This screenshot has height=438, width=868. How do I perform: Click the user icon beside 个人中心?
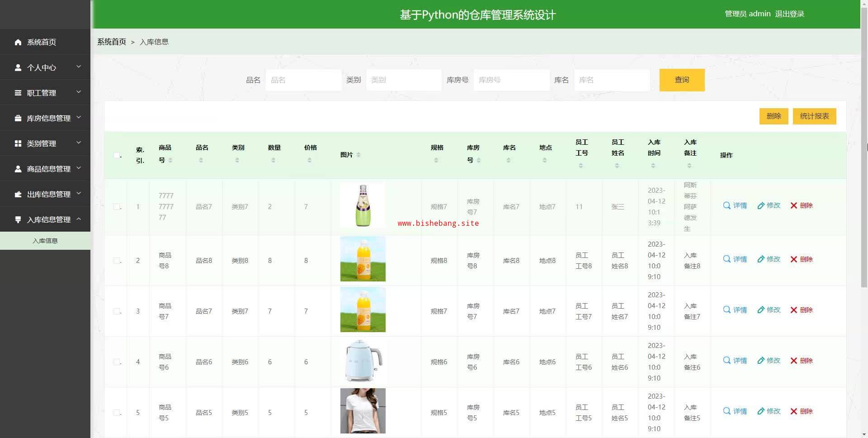[x=18, y=67]
